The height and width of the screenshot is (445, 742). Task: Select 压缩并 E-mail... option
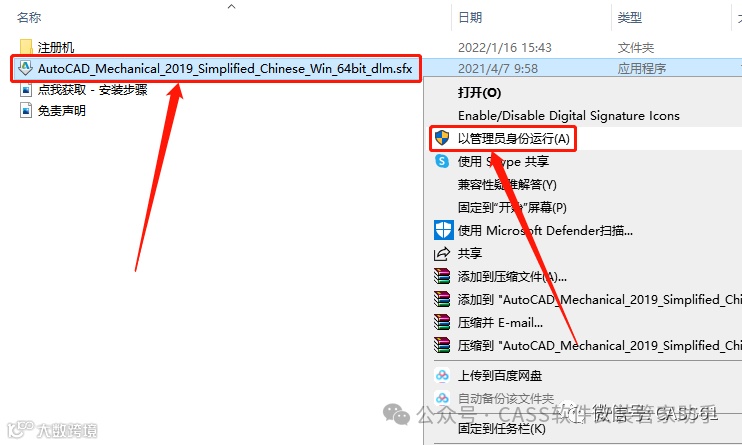click(x=500, y=323)
